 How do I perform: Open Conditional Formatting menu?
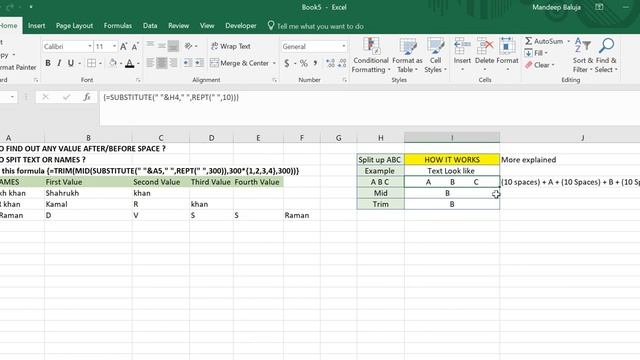pos(371,55)
